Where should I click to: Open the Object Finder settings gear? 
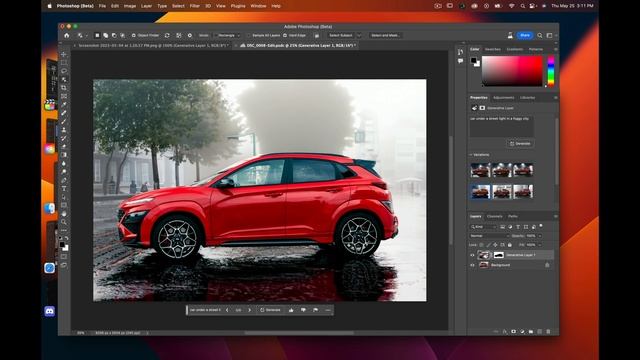tap(190, 36)
